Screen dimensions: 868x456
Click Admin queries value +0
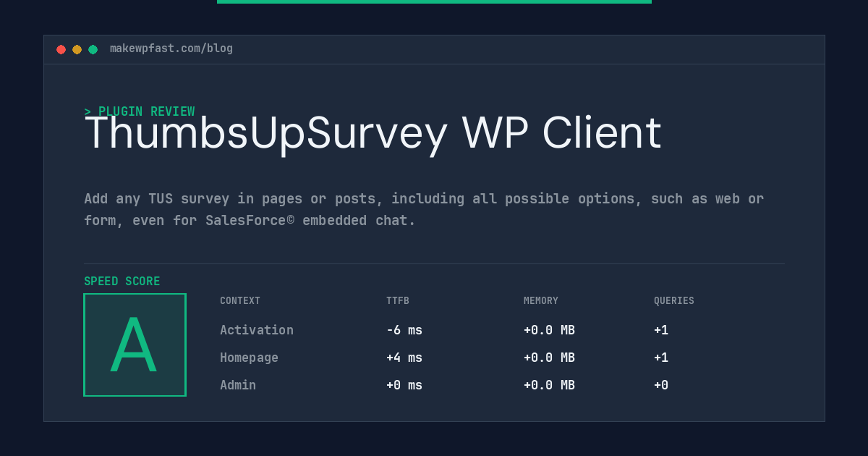[x=661, y=385]
